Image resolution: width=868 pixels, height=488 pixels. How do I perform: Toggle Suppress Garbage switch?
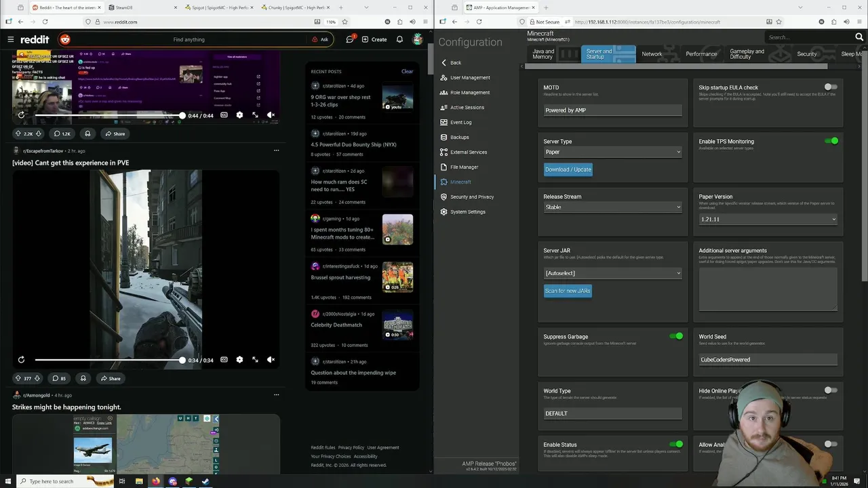(676, 336)
